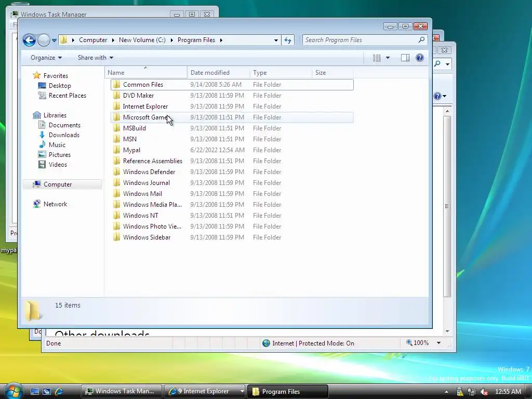Screen dimensions: 532x399
Task: Open the Start menu orb
Action: point(13,391)
